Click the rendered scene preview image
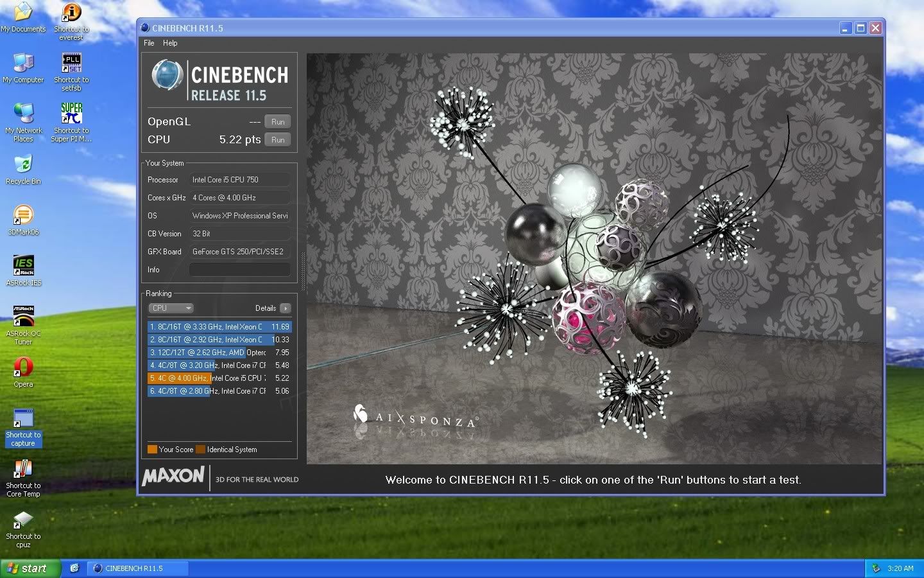 (x=594, y=258)
